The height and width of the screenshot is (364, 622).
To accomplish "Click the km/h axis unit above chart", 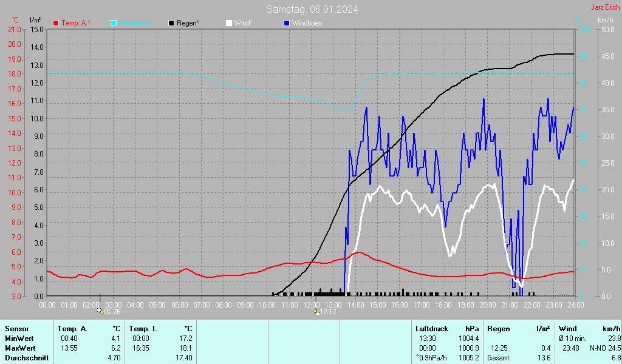I will [605, 20].
